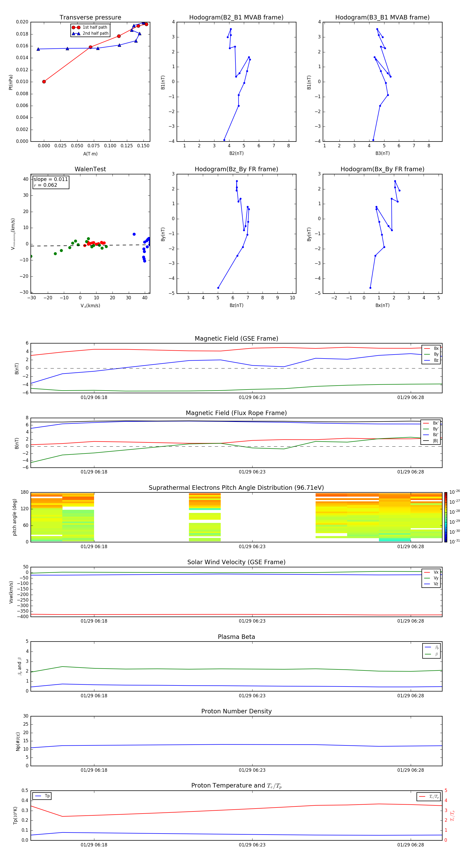
Task: Click the lowest red circle in Transverse pressure plot
Action: 44,82
